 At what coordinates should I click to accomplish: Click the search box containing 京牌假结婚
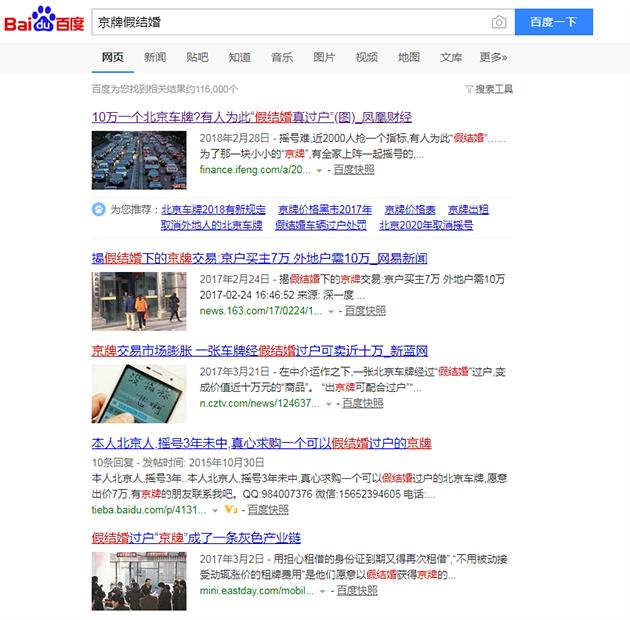(x=303, y=22)
